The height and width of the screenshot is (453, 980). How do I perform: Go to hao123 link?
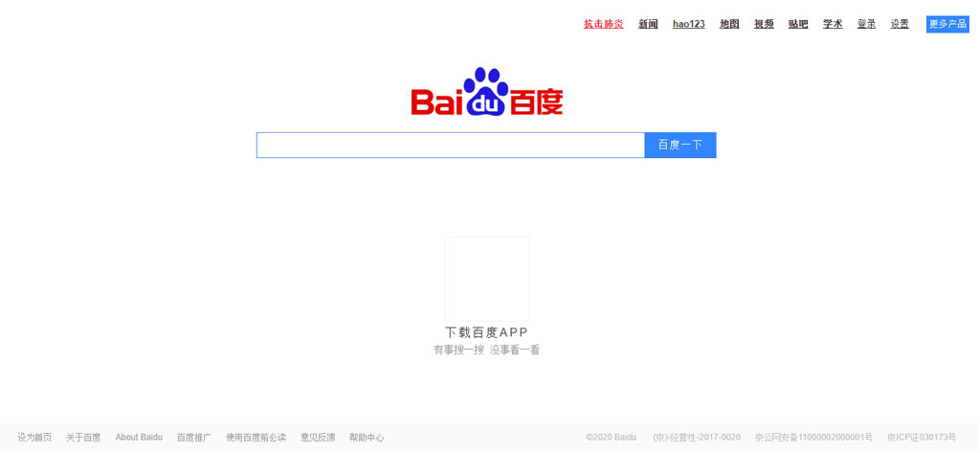tap(689, 24)
